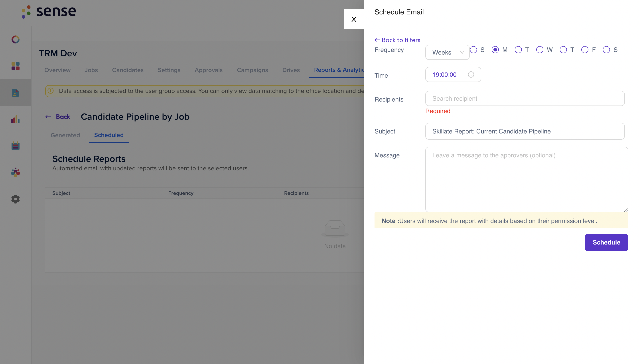Click the Schedule button

pyautogui.click(x=606, y=243)
